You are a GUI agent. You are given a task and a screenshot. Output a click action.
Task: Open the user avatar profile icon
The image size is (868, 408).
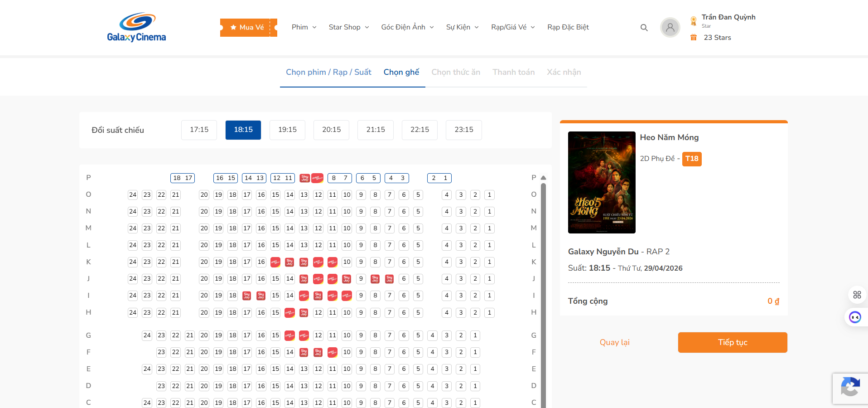point(670,28)
